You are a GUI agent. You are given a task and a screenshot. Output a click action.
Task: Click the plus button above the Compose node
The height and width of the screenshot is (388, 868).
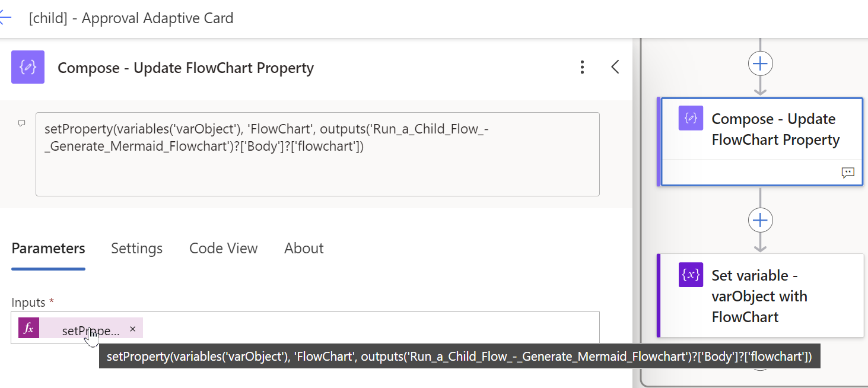coord(760,63)
